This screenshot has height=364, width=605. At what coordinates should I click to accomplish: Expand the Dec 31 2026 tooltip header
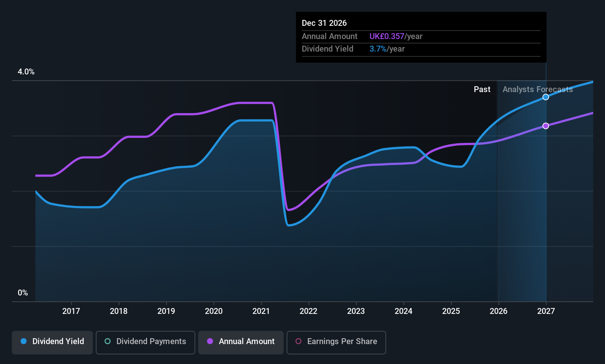(324, 23)
